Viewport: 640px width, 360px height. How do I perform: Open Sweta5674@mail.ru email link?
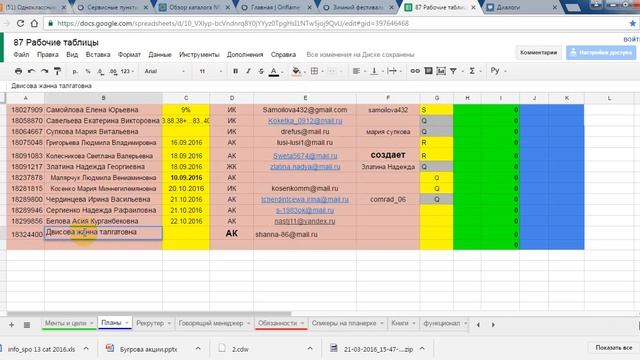coord(305,156)
